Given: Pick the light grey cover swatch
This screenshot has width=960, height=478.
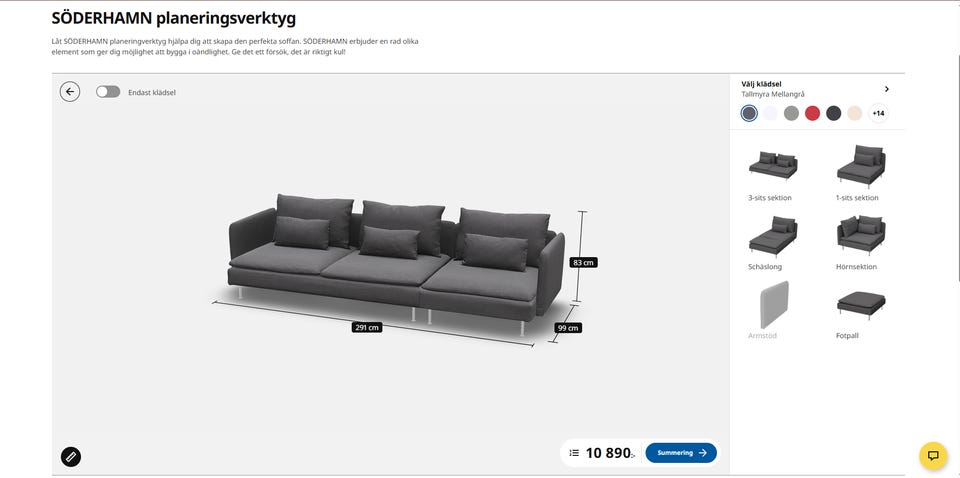Looking at the screenshot, I should 792,113.
